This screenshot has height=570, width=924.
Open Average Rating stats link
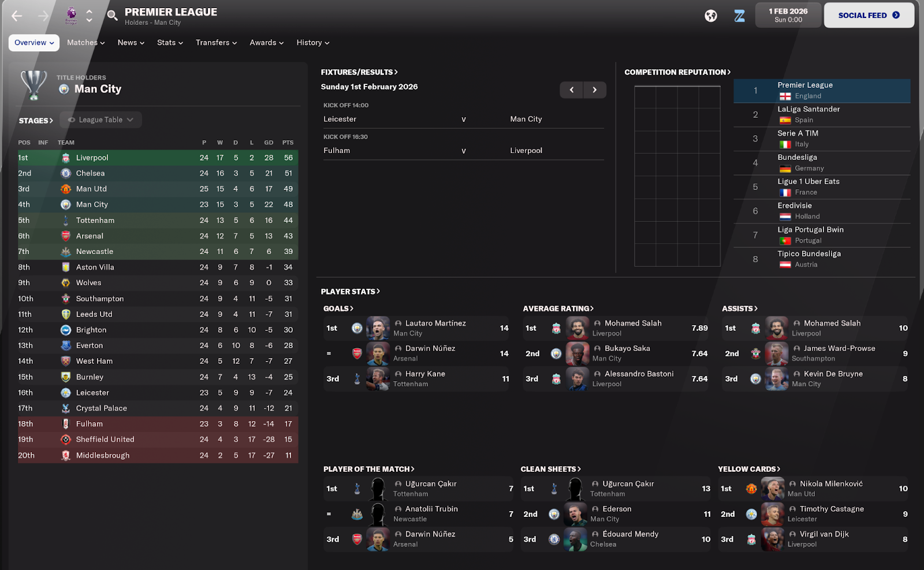click(558, 309)
